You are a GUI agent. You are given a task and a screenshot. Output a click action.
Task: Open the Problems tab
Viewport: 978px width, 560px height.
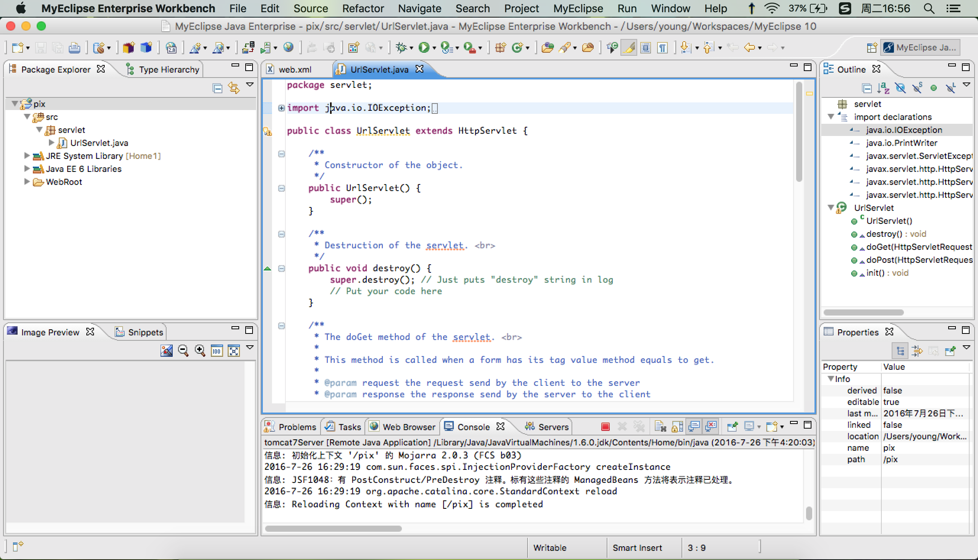click(x=290, y=427)
